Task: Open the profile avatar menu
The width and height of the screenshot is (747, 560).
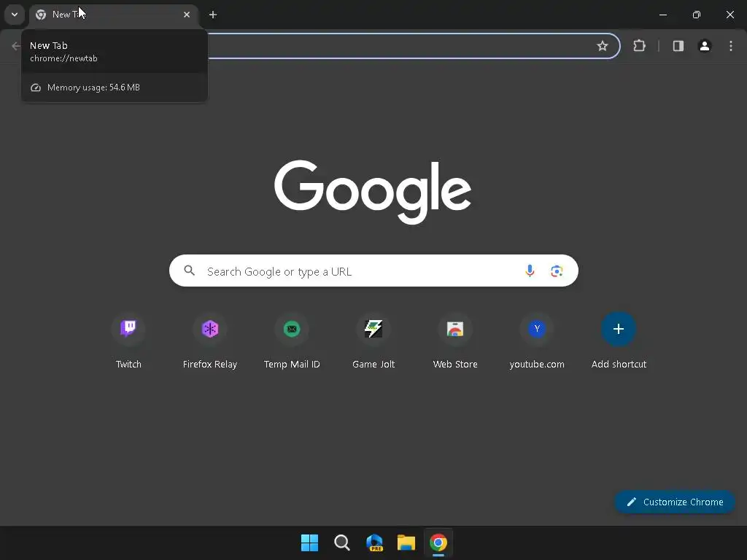Action: tap(705, 46)
